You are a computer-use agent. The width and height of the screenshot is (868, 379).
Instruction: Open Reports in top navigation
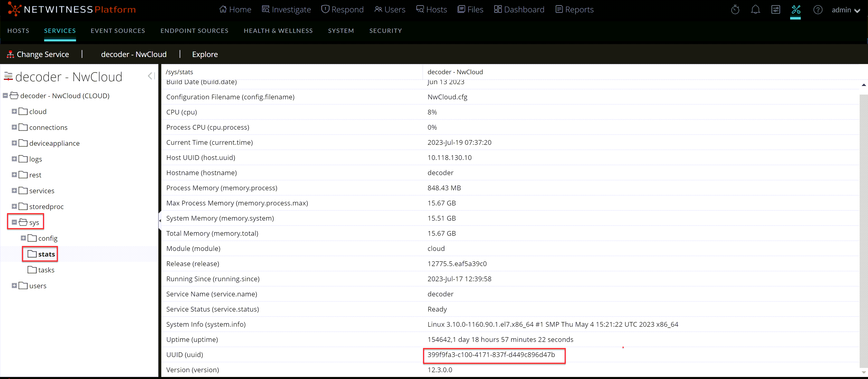[575, 10]
